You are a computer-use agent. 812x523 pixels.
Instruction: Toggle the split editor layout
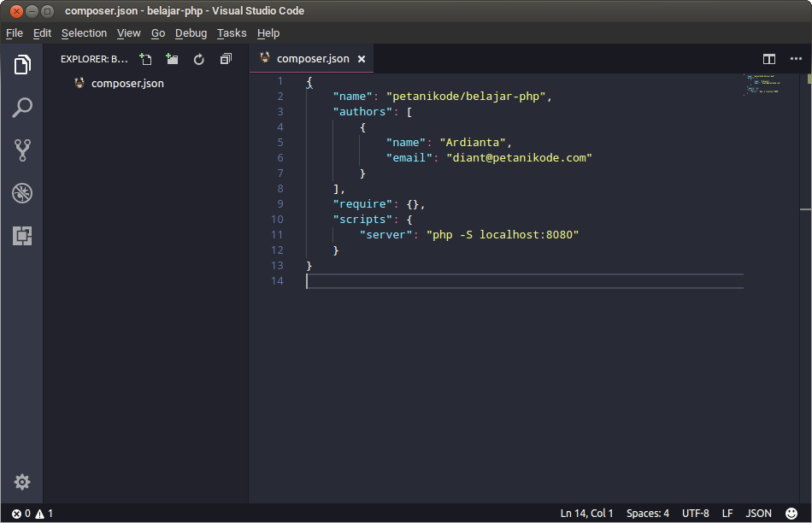pyautogui.click(x=768, y=58)
